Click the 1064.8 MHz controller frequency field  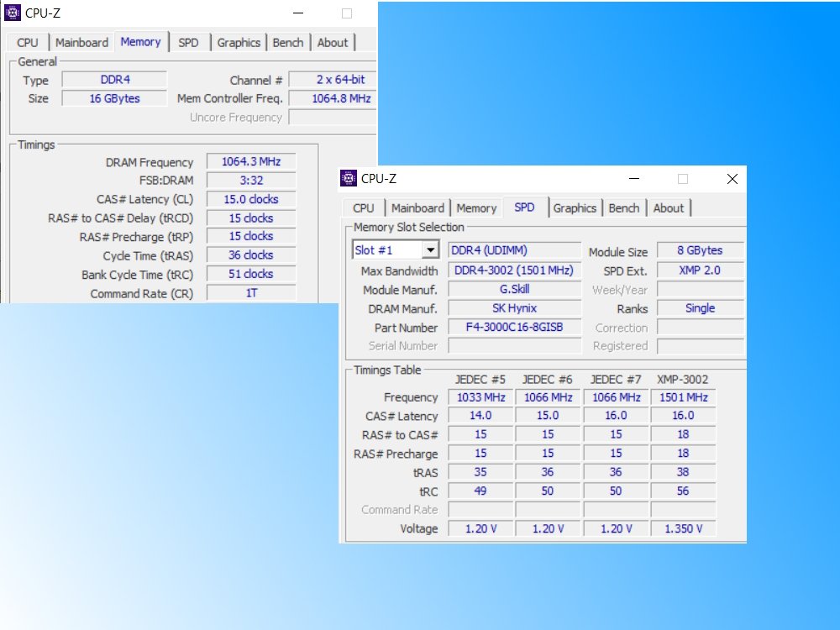pos(333,98)
